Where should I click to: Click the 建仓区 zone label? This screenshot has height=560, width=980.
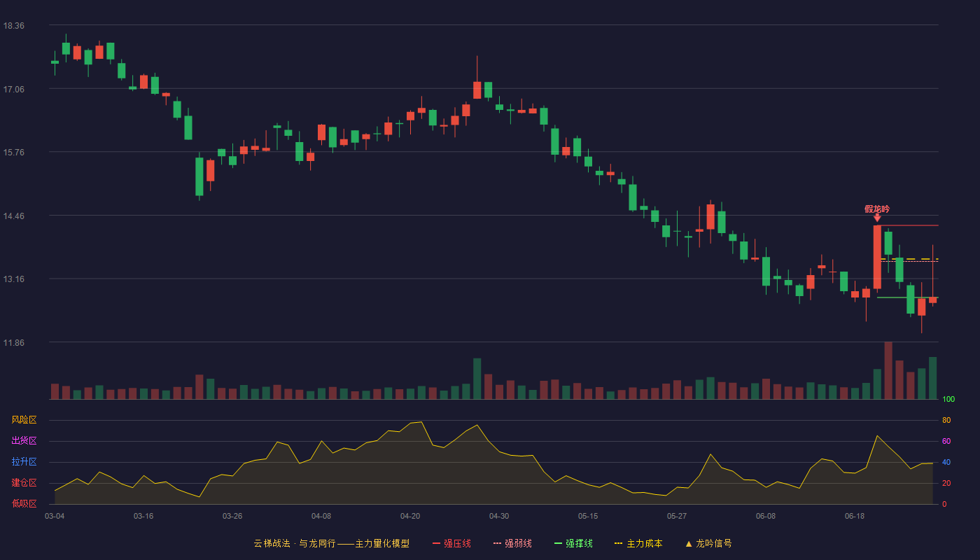click(24, 483)
